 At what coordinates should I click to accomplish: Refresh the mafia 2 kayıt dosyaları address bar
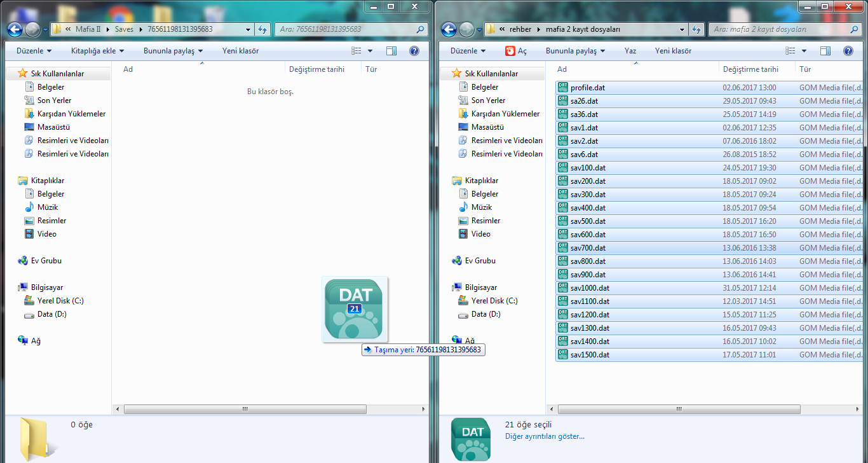click(696, 29)
